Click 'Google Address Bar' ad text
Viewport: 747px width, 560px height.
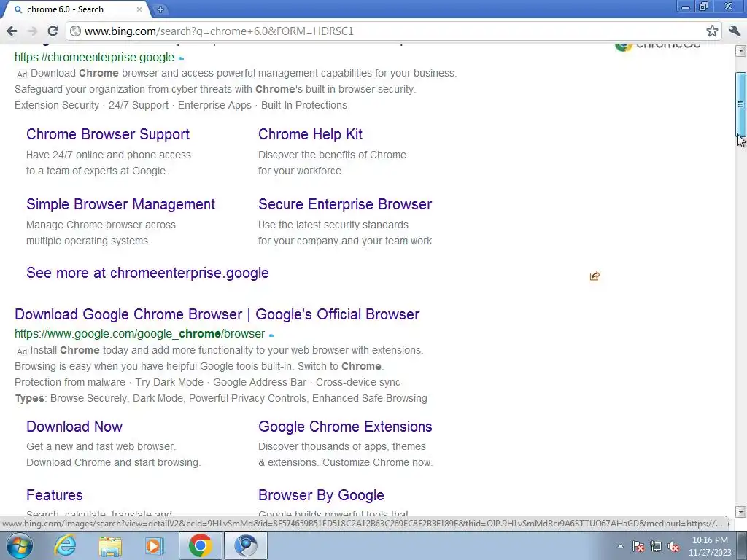pos(260,382)
